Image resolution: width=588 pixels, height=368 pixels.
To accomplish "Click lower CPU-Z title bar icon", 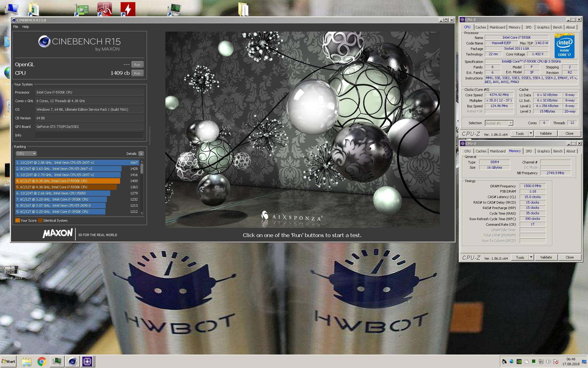I will pyautogui.click(x=463, y=144).
